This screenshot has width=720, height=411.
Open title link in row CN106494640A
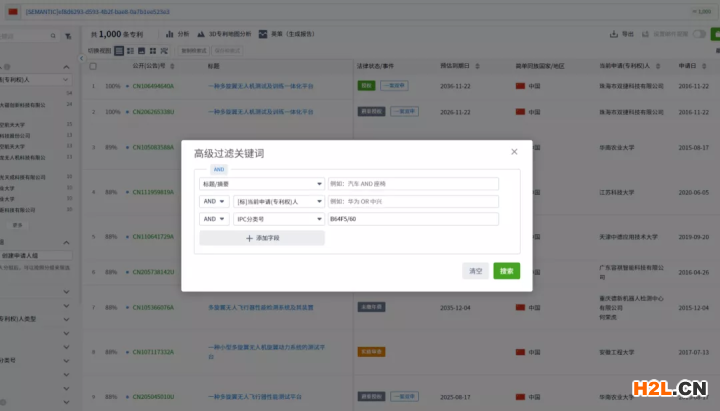click(261, 86)
